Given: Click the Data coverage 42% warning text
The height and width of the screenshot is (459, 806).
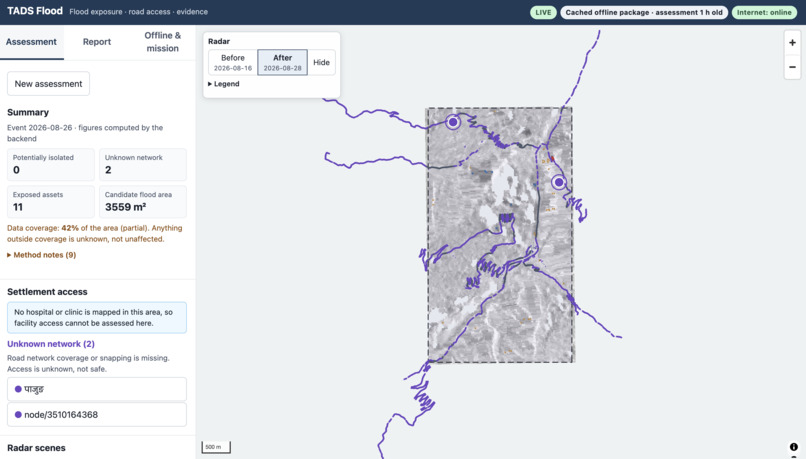Looking at the screenshot, I should [x=95, y=233].
